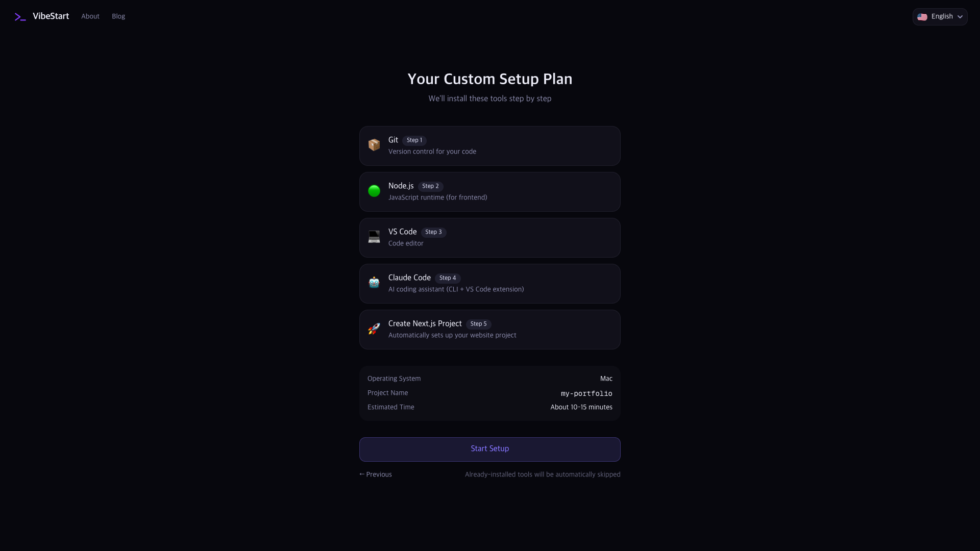Select the Step 1 badge for Git
The image size is (980, 551).
click(414, 140)
